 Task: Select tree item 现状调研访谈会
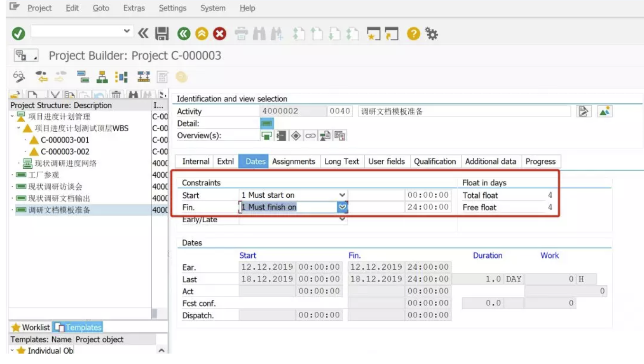pos(55,187)
